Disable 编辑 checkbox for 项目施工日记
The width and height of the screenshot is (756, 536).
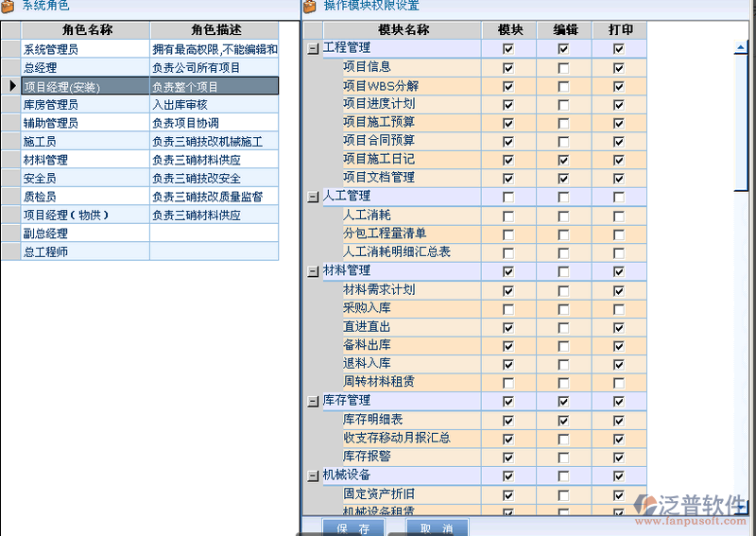tap(563, 160)
